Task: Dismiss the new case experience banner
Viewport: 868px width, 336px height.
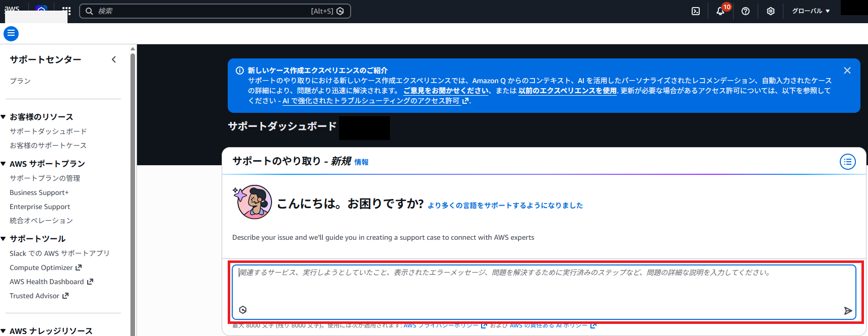Action: [847, 71]
